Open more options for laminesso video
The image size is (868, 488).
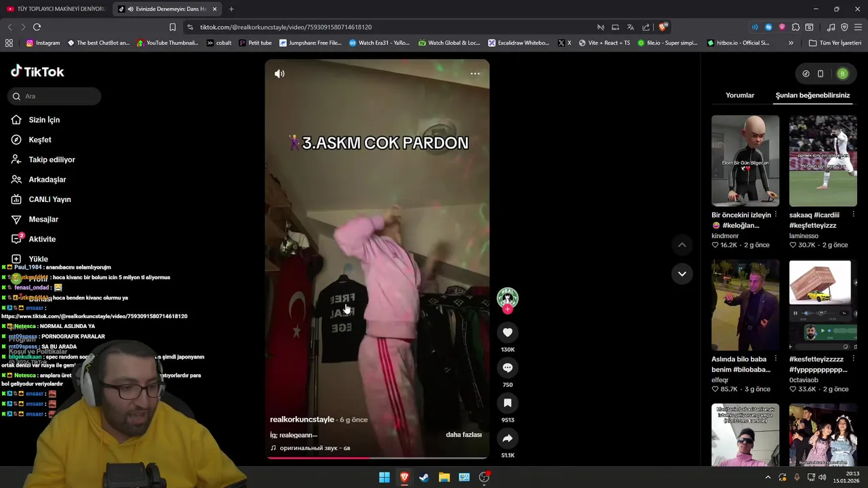click(853, 215)
